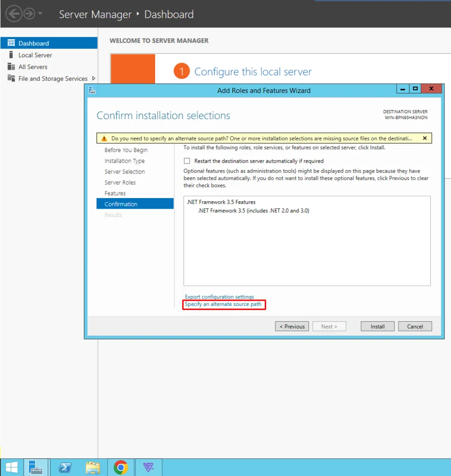Image resolution: width=451 pixels, height=476 pixels.
Task: Open the navigation history dropdown arrow
Action: 40,13
